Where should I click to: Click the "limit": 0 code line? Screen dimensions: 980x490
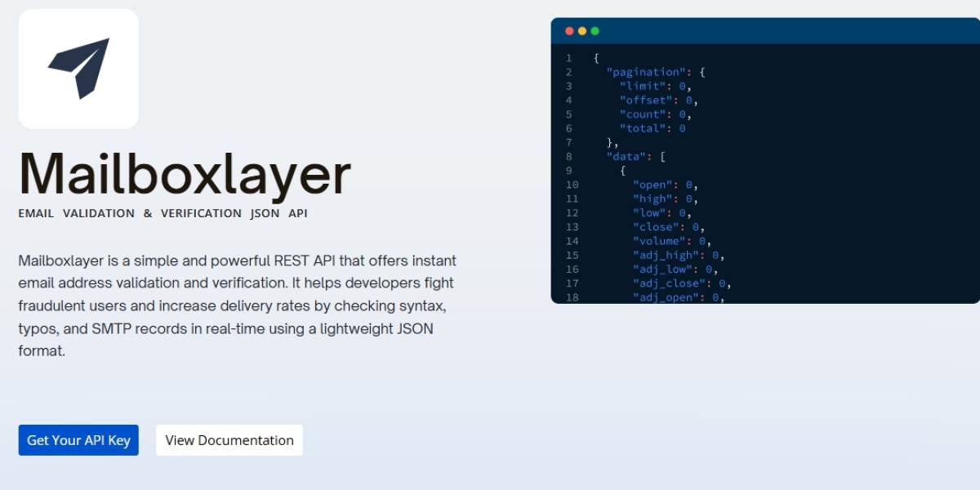pyautogui.click(x=656, y=86)
